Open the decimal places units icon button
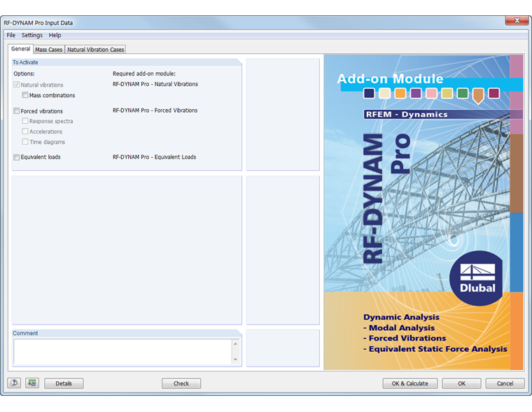The image size is (532, 412). (x=32, y=383)
